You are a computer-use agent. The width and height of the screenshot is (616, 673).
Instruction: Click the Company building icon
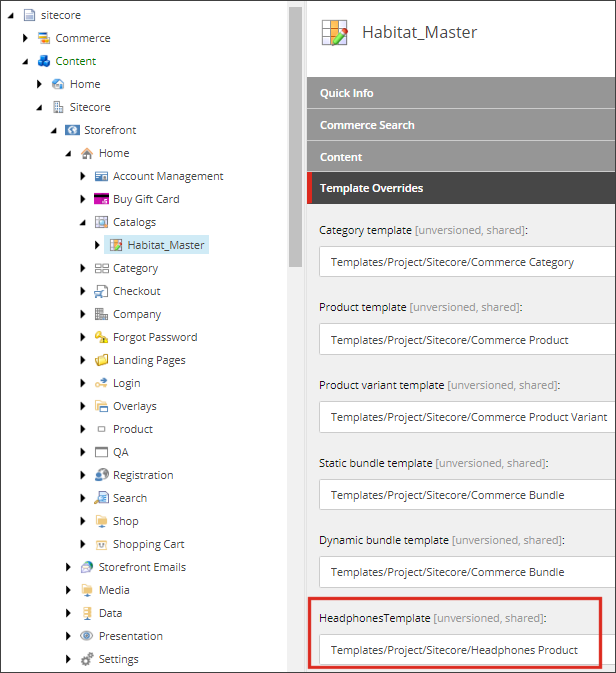[x=101, y=314]
